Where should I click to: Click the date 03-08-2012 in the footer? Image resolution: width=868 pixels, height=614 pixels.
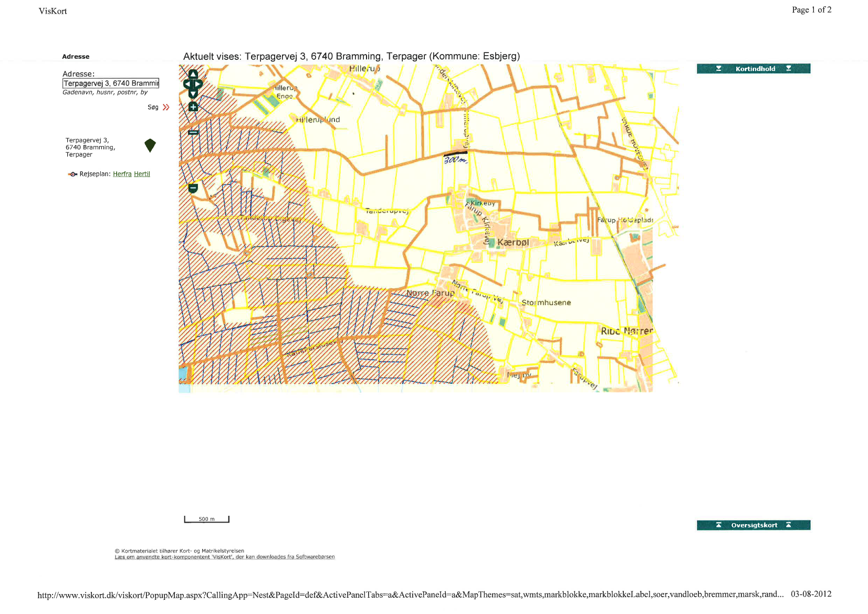(x=811, y=594)
